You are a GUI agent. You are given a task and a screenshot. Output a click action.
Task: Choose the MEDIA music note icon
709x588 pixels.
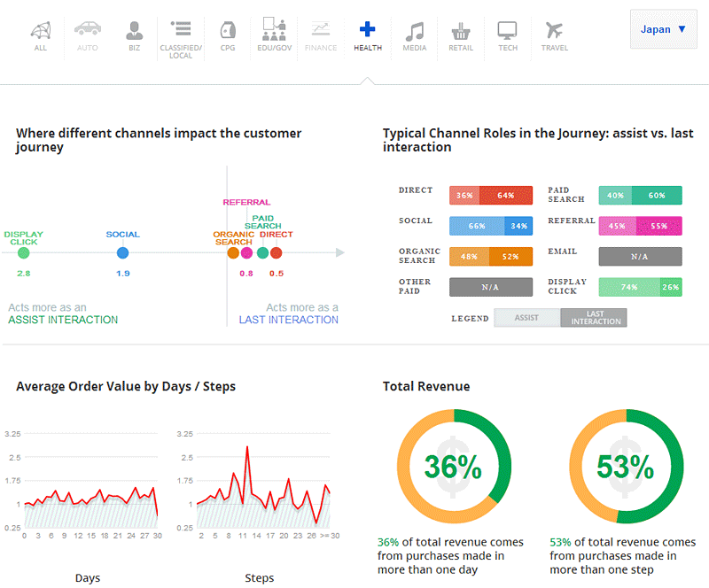(414, 31)
